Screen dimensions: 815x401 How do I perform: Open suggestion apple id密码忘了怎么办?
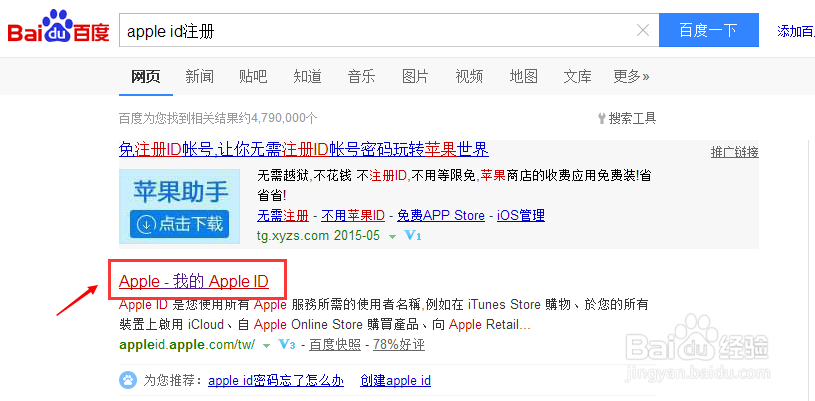click(x=276, y=381)
